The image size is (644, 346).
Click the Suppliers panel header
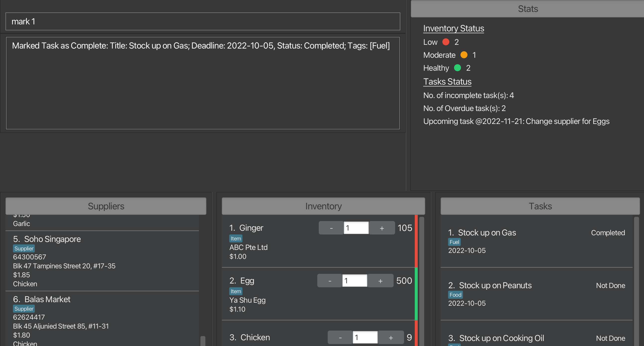click(x=106, y=206)
